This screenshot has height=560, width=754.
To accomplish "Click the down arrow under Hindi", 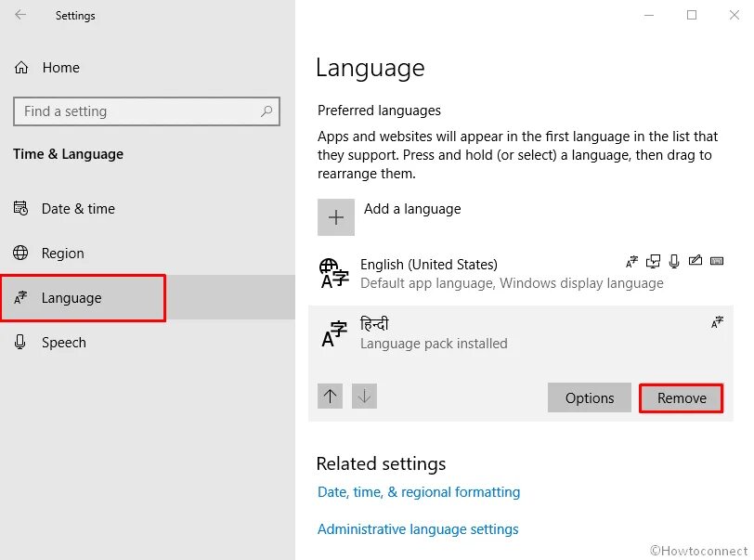I will point(365,397).
